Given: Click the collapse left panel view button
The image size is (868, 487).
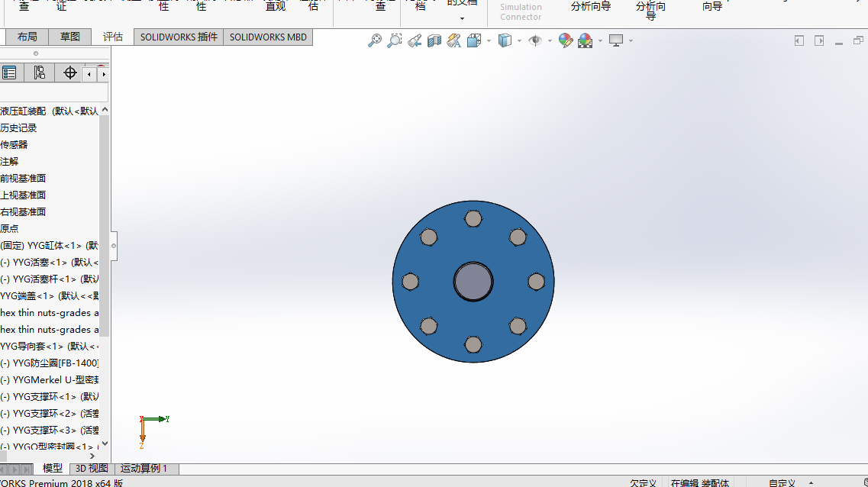Looking at the screenshot, I should (x=799, y=40).
